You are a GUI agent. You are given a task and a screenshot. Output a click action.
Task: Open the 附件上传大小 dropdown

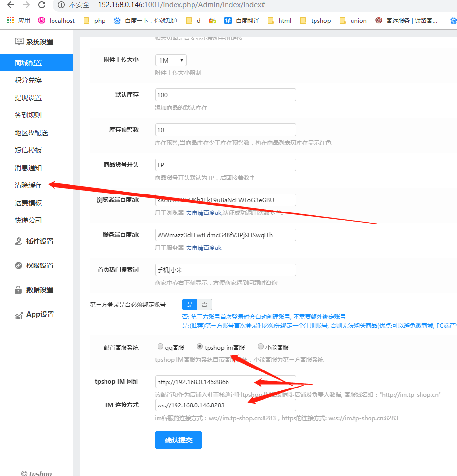coord(170,59)
